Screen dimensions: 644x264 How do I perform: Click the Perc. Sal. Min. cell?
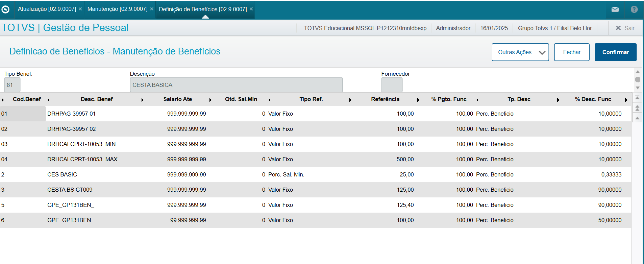coord(286,174)
